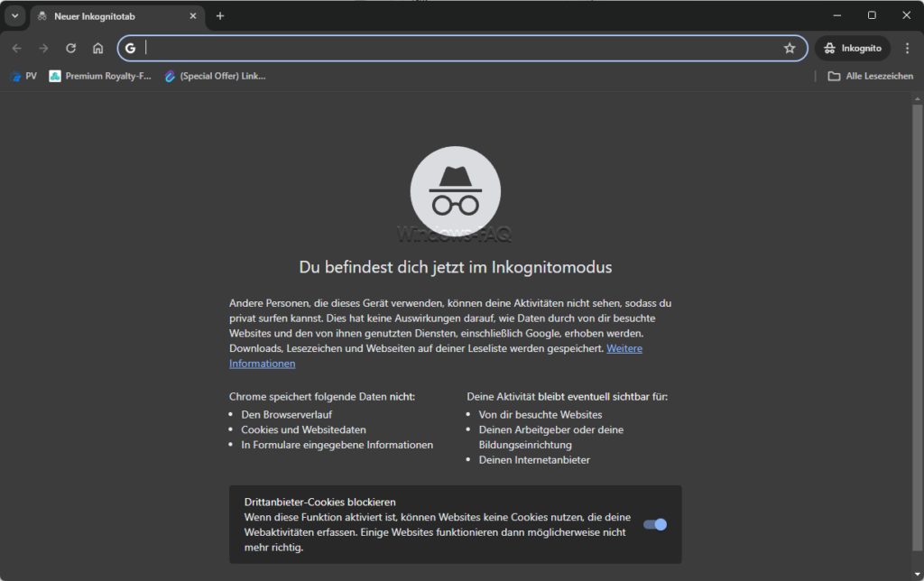Viewport: 924px width, 581px height.
Task: Select the Neuer Inkognitotab tab
Action: click(117, 16)
